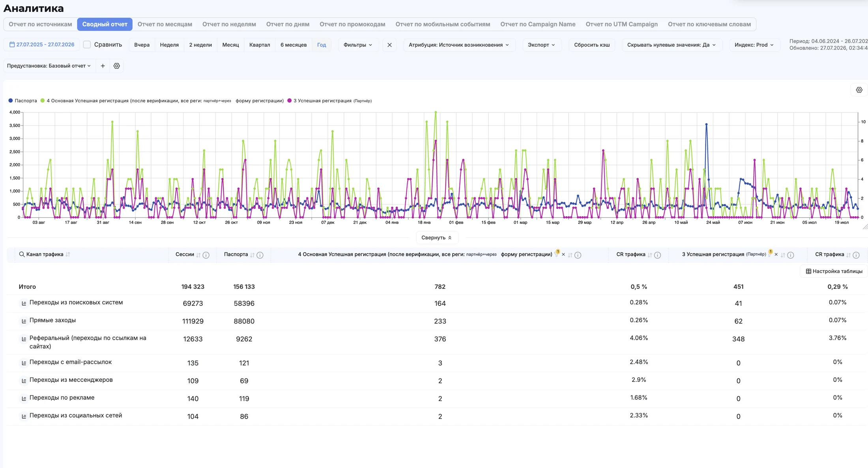The height and width of the screenshot is (468, 868).
Task: Switch to Отчет по дням tab
Action: [x=288, y=24]
